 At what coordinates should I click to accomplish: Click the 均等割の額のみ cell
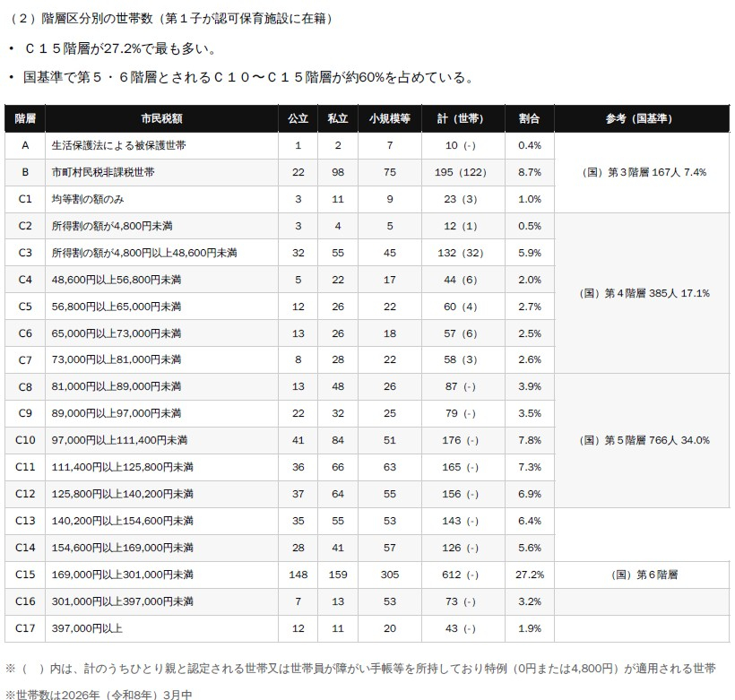pyautogui.click(x=161, y=199)
